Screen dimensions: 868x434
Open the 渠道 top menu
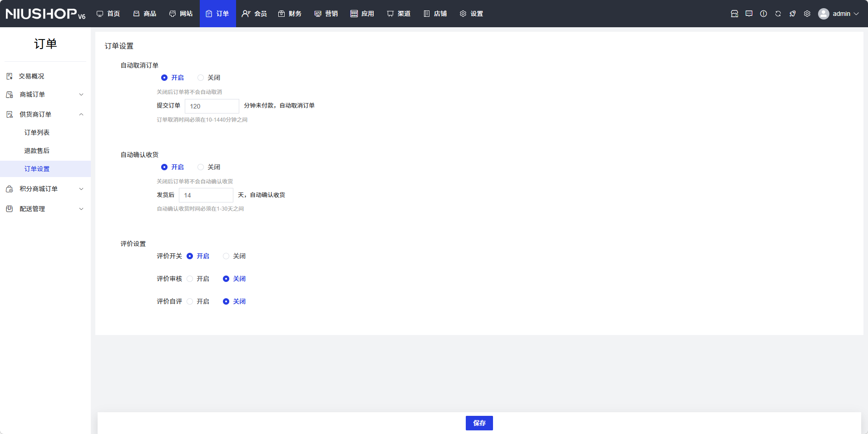399,14
